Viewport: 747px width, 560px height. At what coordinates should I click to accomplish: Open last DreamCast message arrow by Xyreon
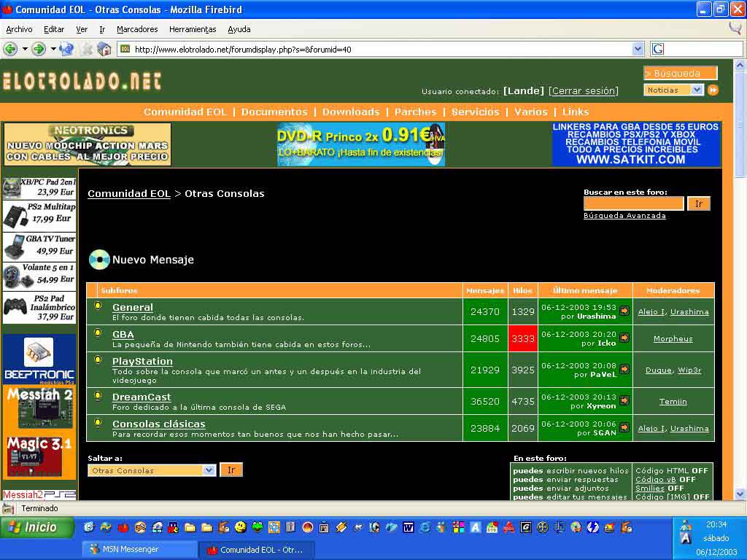(624, 400)
